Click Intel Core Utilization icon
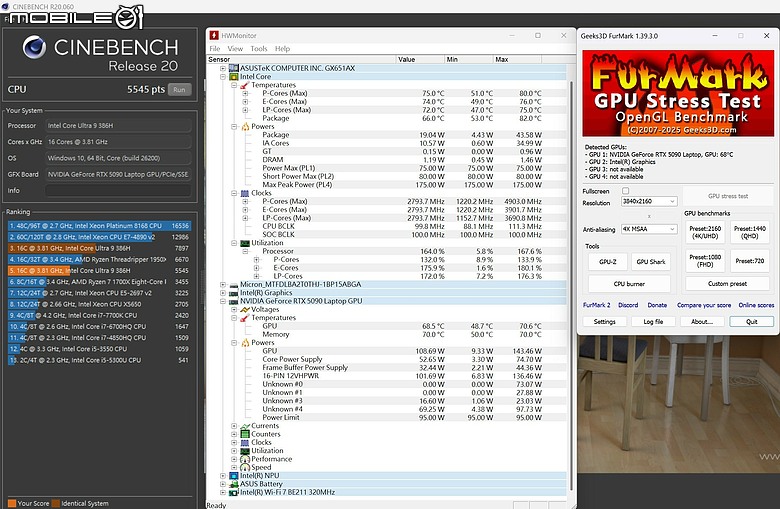This screenshot has width=780, height=509. (x=245, y=243)
